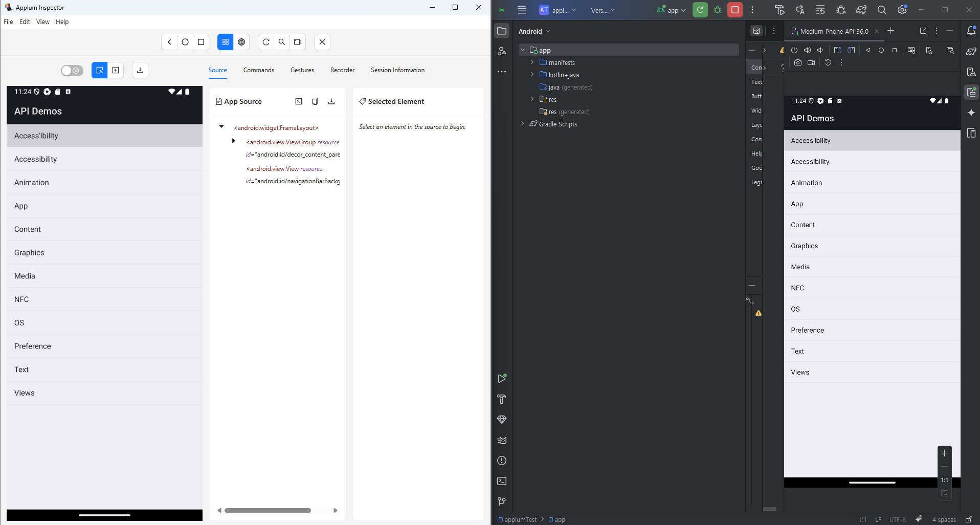Click emulator power button
Viewport: 980px width, 525px height.
point(794,50)
